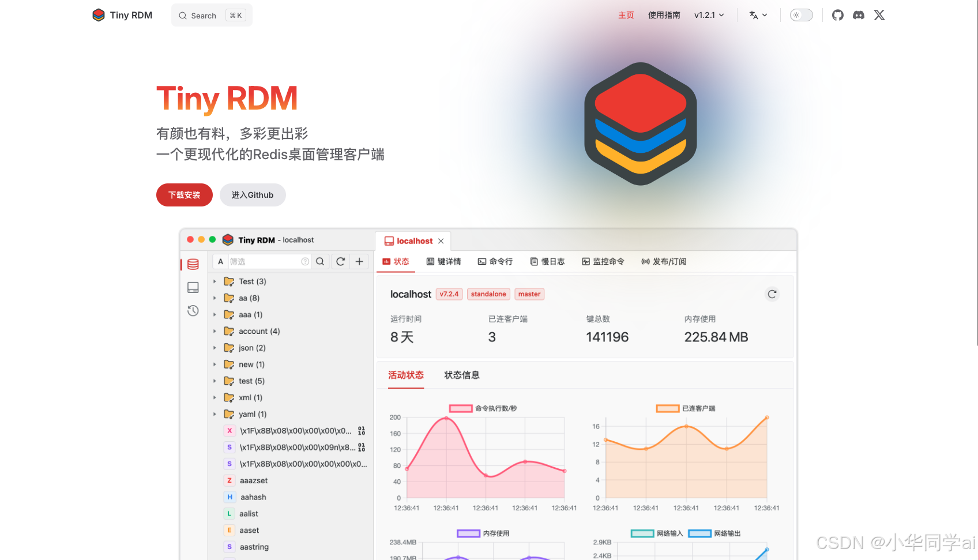978x560 pixels.
Task: Click the refresh icon beside the filter box
Action: click(340, 261)
